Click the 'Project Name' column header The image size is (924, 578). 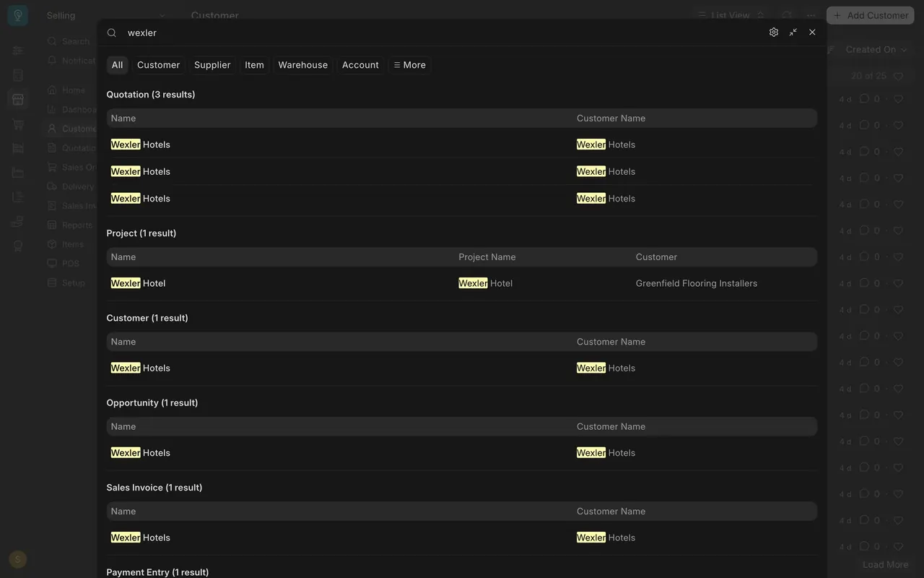[x=487, y=257]
